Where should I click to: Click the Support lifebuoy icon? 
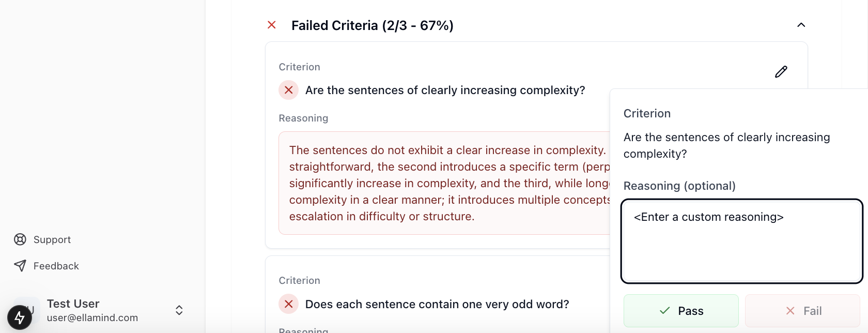pyautogui.click(x=20, y=239)
